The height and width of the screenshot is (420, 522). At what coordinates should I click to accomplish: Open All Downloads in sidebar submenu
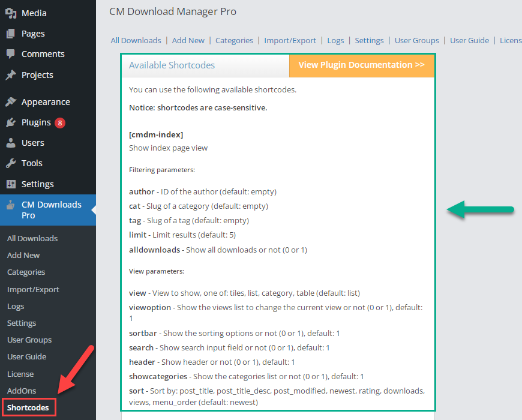coord(32,238)
